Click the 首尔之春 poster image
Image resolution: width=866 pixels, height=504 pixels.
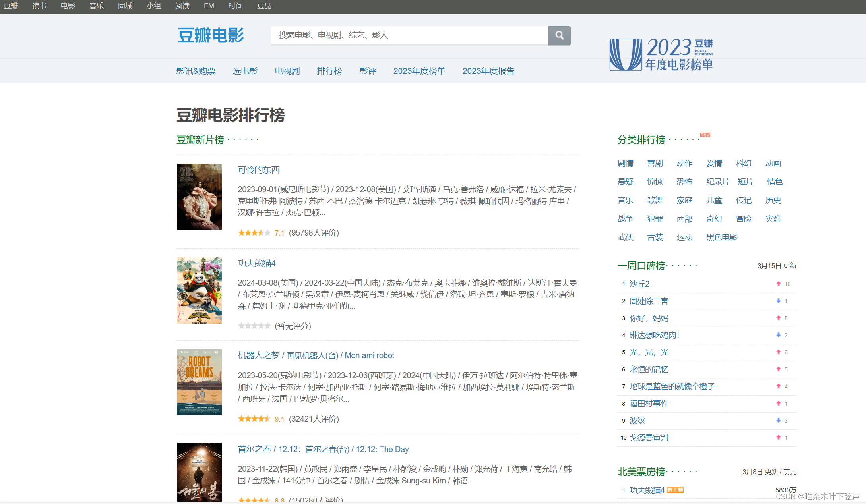click(199, 472)
